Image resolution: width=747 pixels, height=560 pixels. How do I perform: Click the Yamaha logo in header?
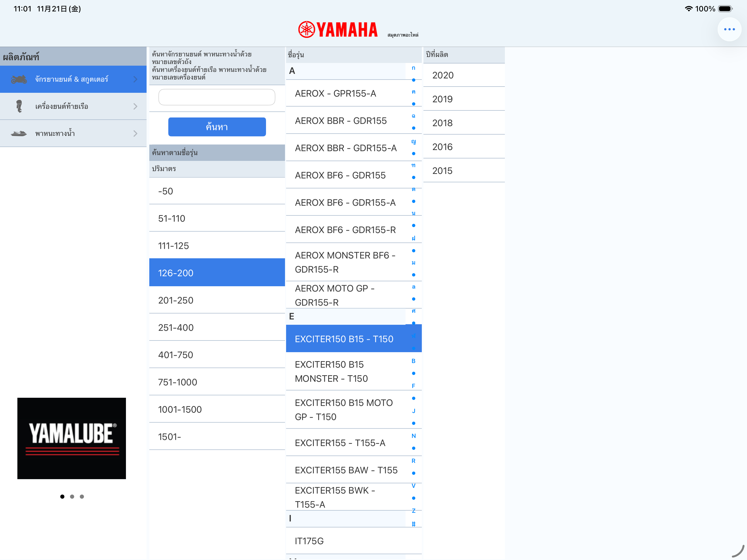pos(338,29)
